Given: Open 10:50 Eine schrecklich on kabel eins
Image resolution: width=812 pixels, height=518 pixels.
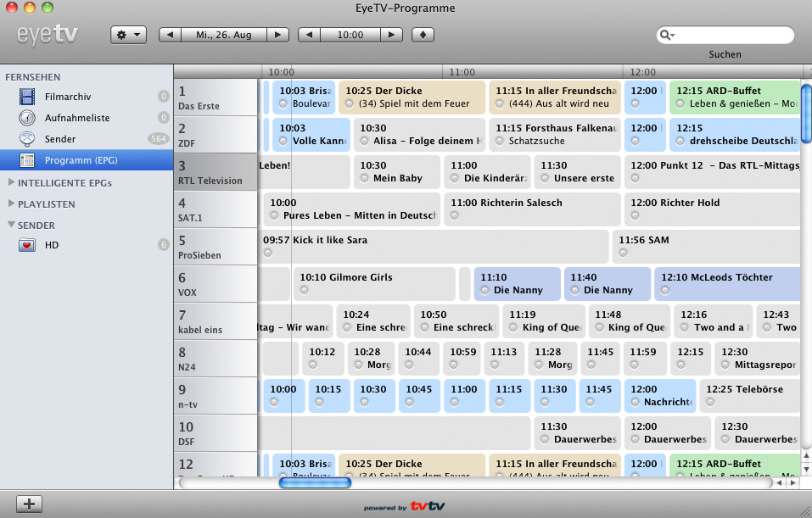Looking at the screenshot, I should tap(456, 320).
